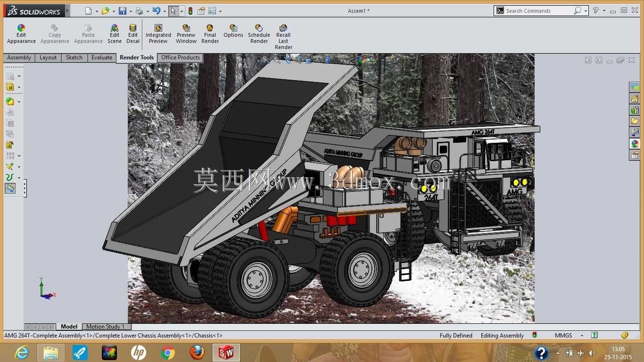Expand the Save dropdown arrow
The image size is (644, 362).
[131, 11]
